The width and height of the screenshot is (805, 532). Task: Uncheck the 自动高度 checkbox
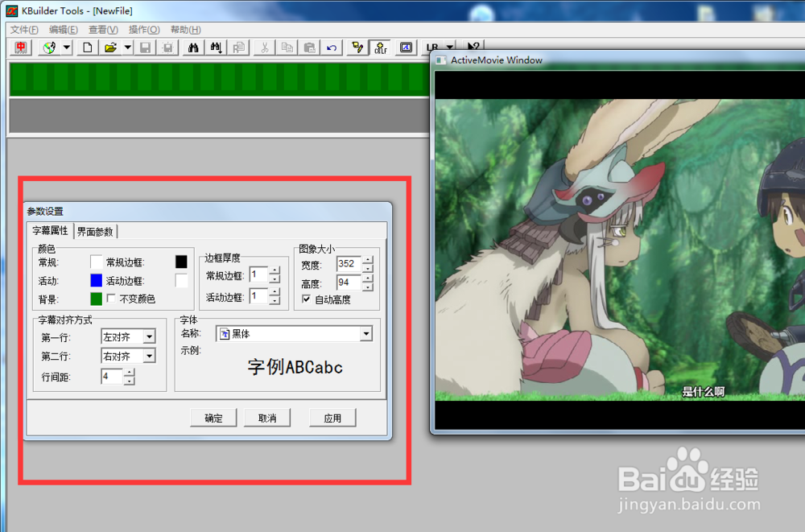pos(307,299)
